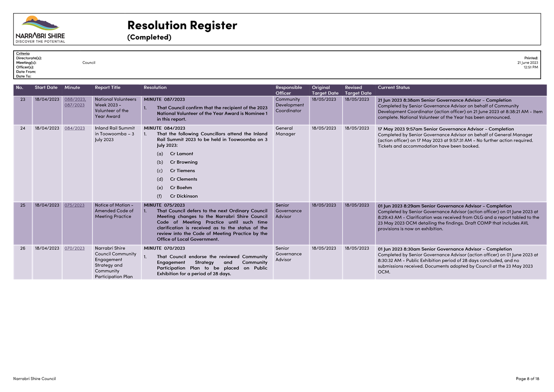Click printed date '21 June 2023'
The width and height of the screenshot is (554, 392).
pyautogui.click(x=527, y=62)
